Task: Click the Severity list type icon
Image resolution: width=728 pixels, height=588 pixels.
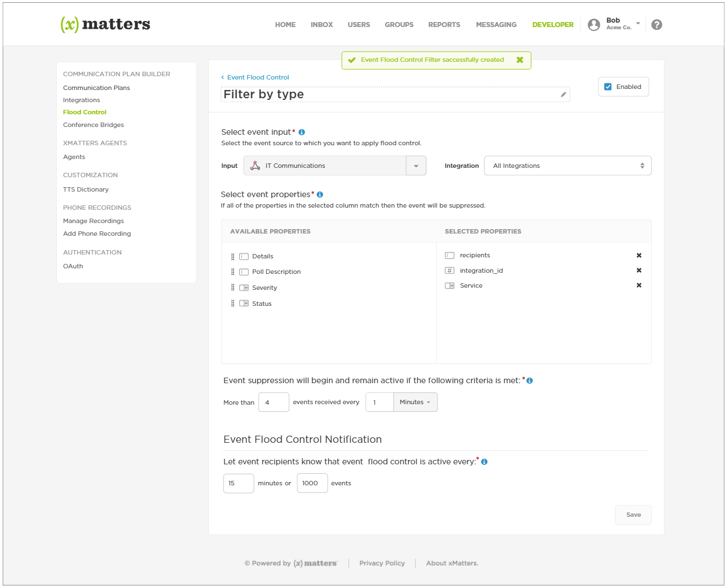Action: (244, 287)
